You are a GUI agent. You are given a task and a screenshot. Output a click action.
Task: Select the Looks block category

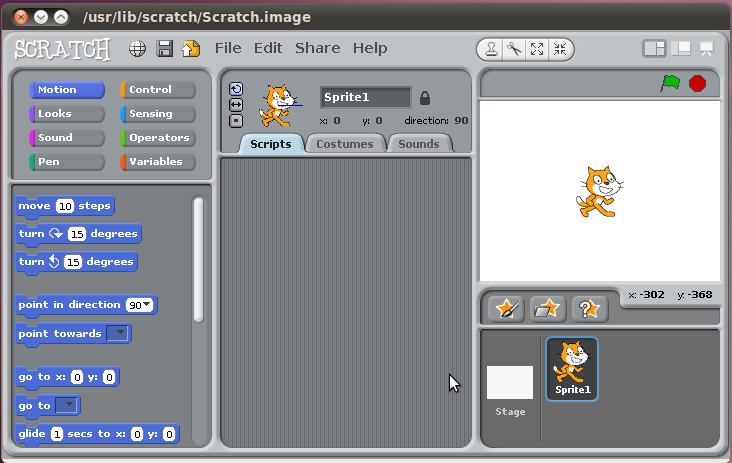(67, 113)
